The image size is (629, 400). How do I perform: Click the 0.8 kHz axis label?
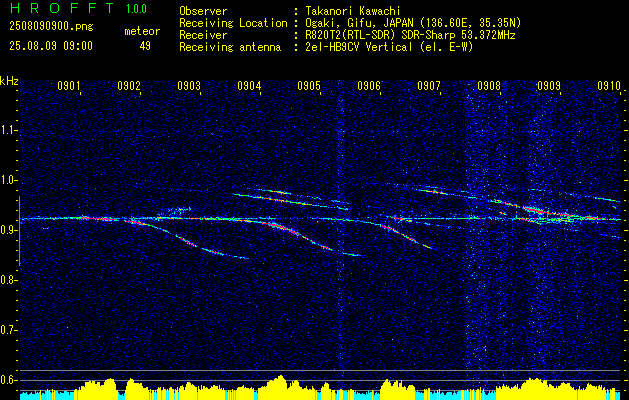[8, 280]
